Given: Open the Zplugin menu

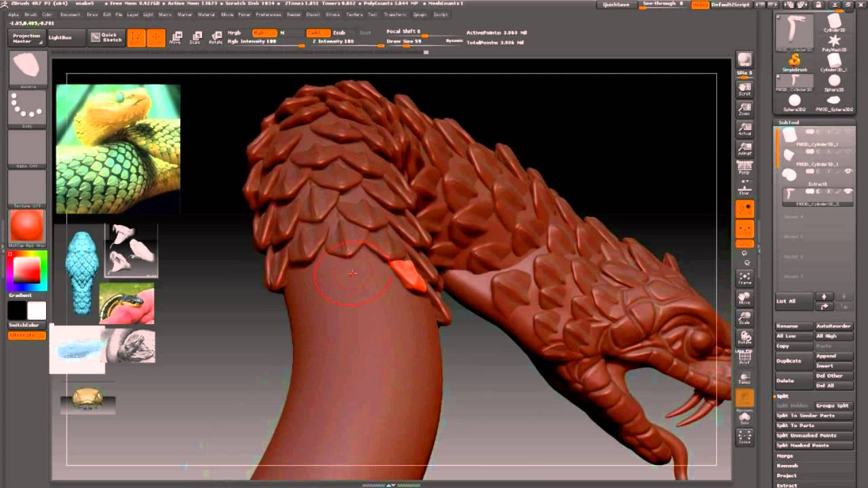Looking at the screenshot, I should coord(420,14).
